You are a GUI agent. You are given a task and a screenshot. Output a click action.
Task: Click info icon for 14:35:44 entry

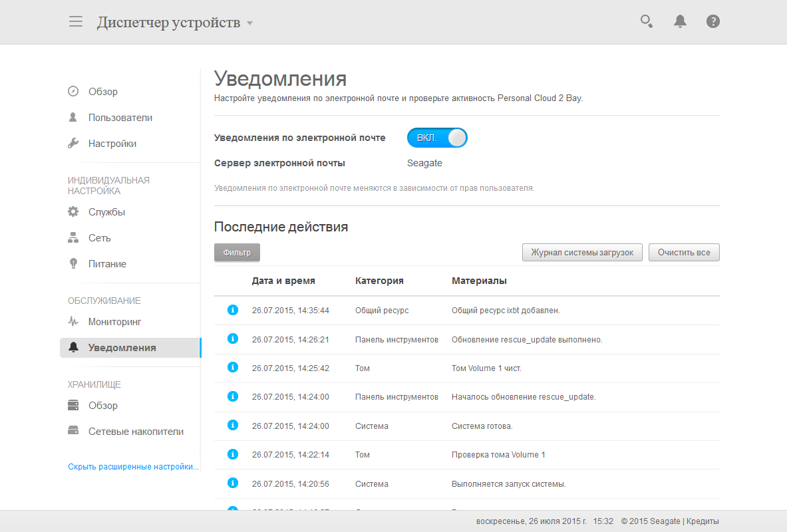click(233, 310)
